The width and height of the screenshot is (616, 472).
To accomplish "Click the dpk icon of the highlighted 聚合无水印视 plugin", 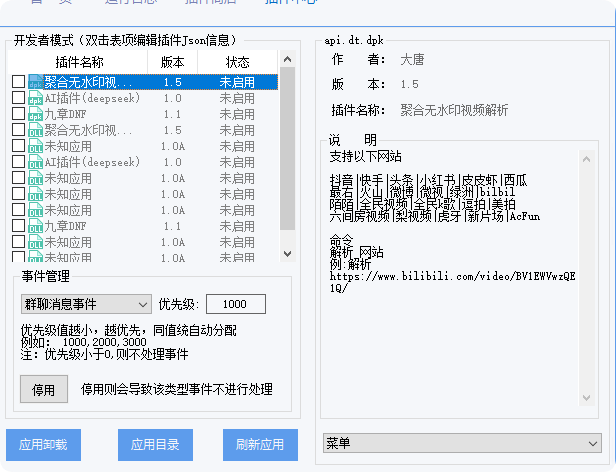I will tap(35, 82).
